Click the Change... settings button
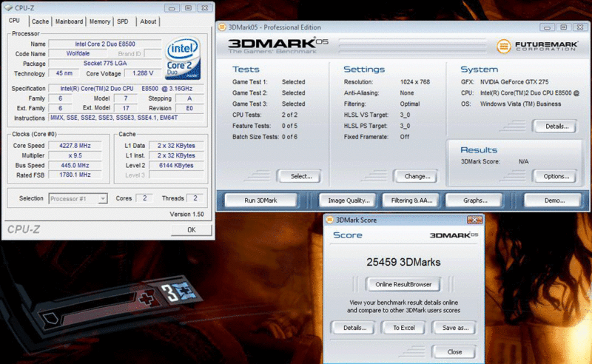 [417, 176]
